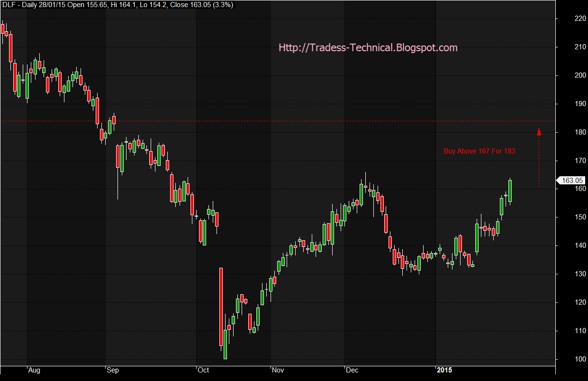Viewport: 588px width, 381px height.
Task: Click the Oct label on date axis
Action: click(x=203, y=371)
